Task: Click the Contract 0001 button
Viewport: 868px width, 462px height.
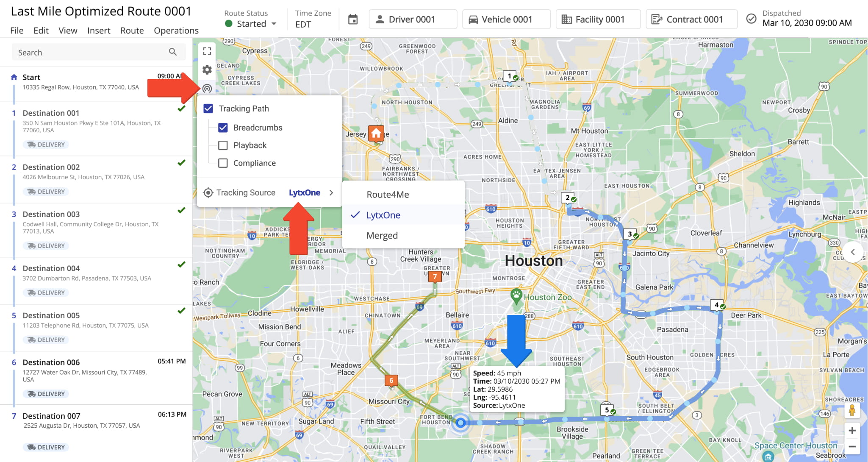Action: click(691, 19)
